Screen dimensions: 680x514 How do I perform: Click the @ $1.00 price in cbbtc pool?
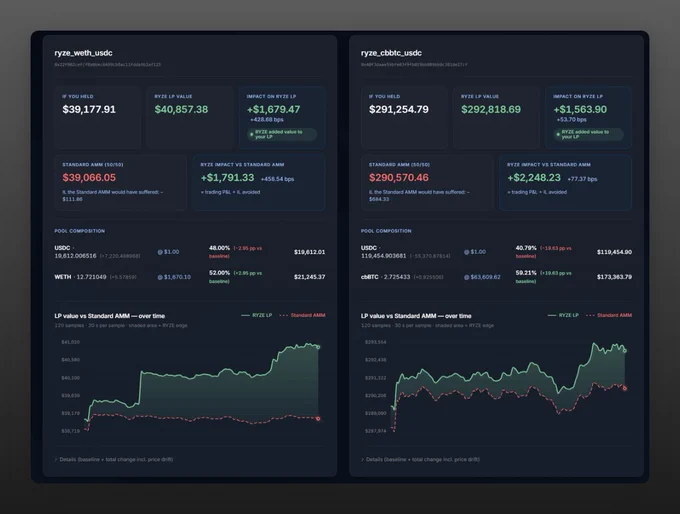[x=475, y=252]
